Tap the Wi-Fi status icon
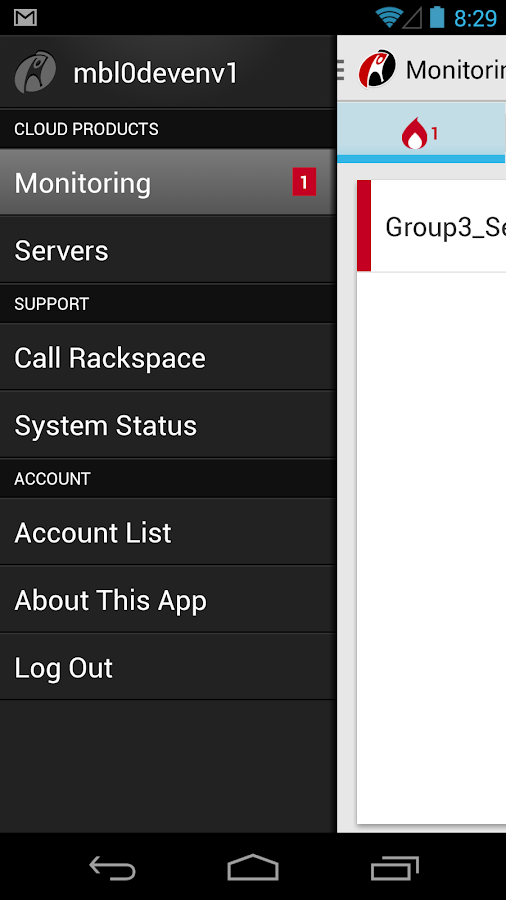 point(388,17)
